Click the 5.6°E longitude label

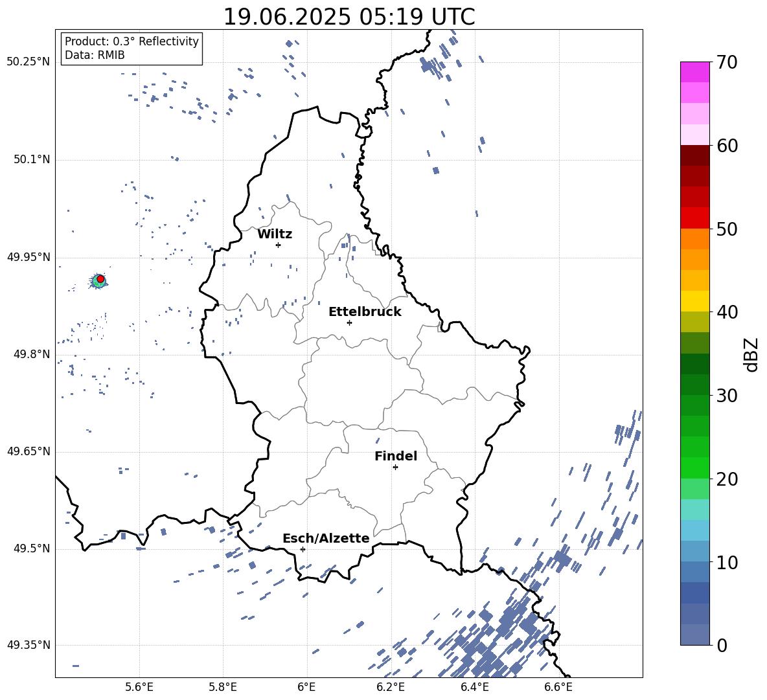139,687
